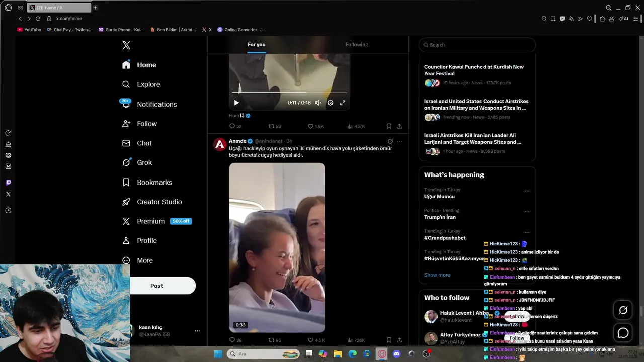644x362 pixels.
Task: Click the X logo above Home
Action: pyautogui.click(x=126, y=45)
